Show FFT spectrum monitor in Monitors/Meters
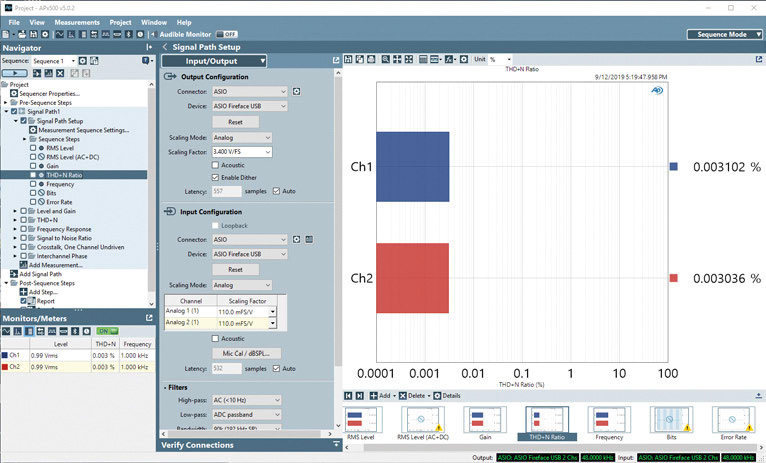Screen dimensions: 766x463 [x=18, y=331]
